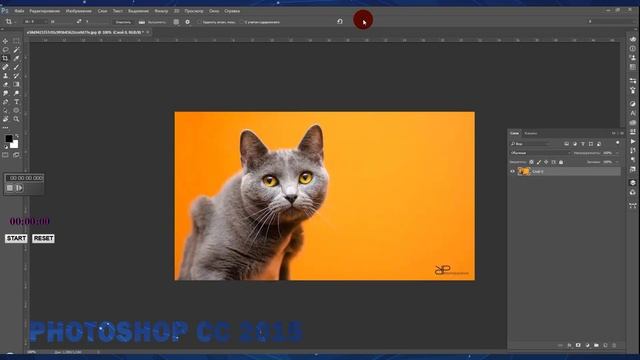Screen dimensions: 640x360
Task: Swap foreground and background colors
Action: (x=17, y=136)
